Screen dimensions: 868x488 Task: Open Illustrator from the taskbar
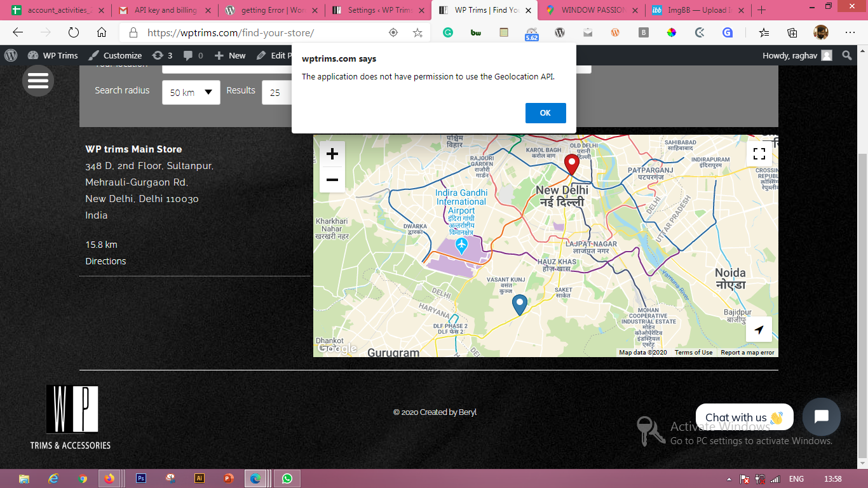pos(200,478)
